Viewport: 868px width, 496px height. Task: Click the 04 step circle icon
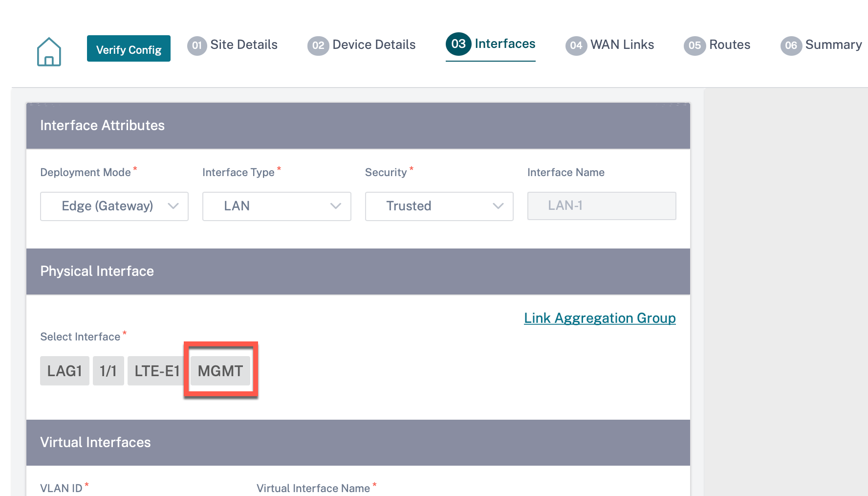pyautogui.click(x=576, y=45)
